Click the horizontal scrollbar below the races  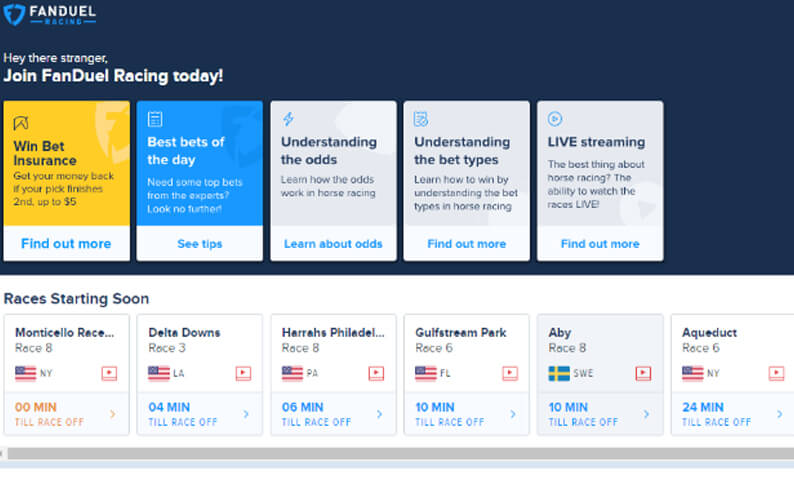click(400, 453)
